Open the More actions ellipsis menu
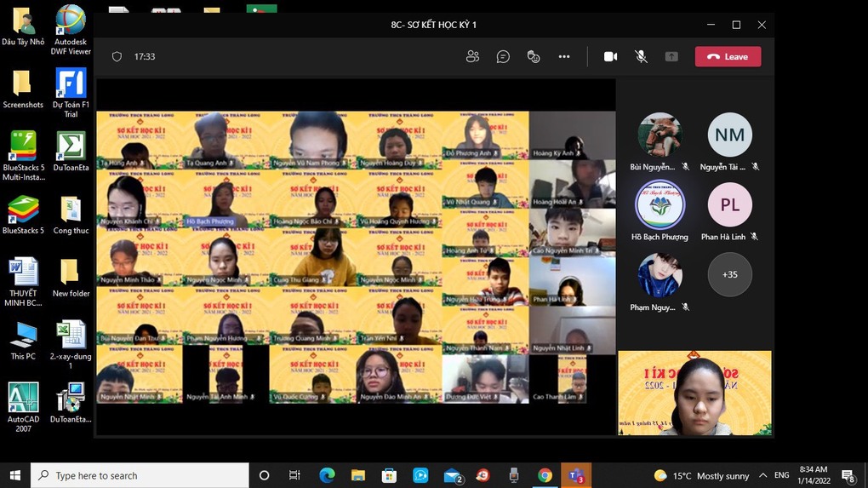 pyautogui.click(x=564, y=57)
